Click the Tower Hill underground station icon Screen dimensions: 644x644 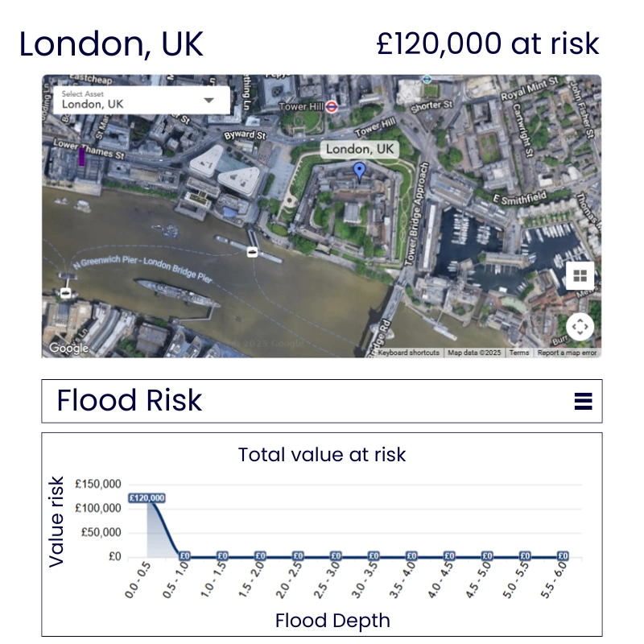(331, 105)
